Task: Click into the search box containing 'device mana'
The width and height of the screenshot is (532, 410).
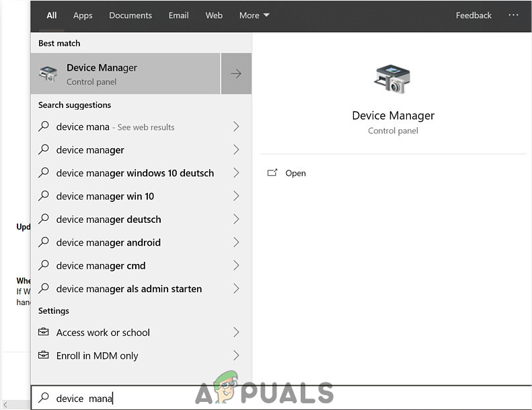Action: coord(281,397)
